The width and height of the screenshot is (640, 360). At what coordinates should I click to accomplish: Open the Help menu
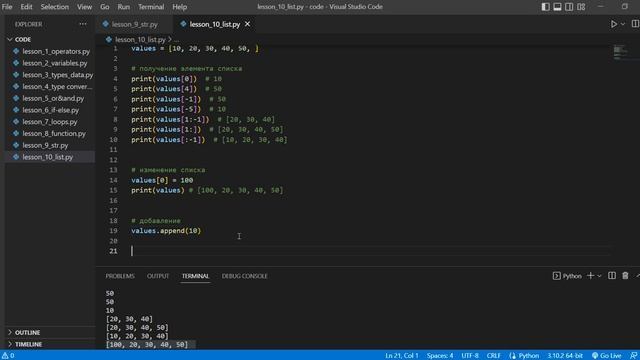(x=179, y=7)
